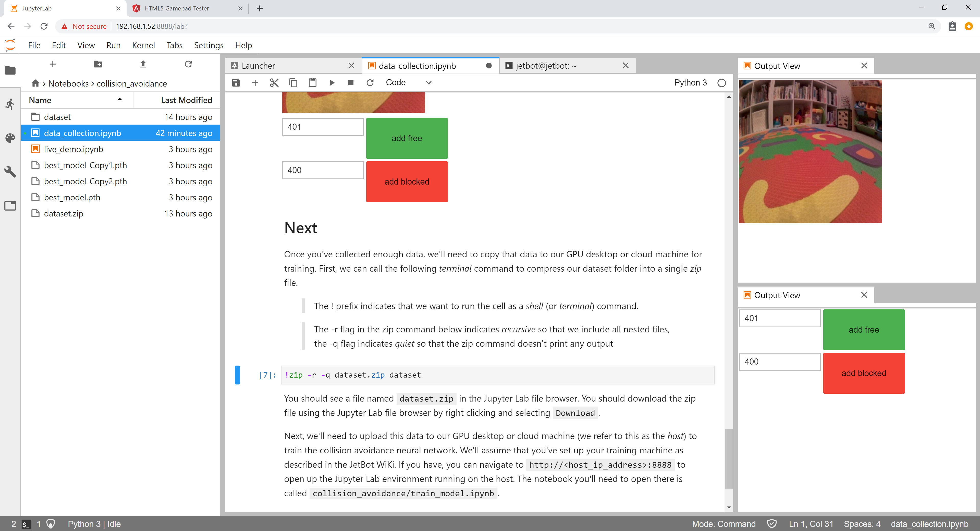Open the Commands palette sidebar icon
Viewport: 980px width, 531px height.
click(10, 138)
